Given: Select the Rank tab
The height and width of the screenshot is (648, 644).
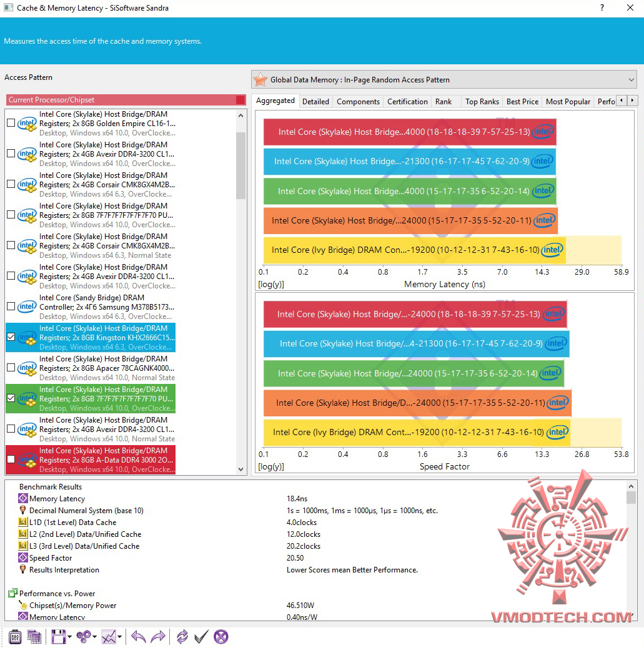Looking at the screenshot, I should pos(443,102).
